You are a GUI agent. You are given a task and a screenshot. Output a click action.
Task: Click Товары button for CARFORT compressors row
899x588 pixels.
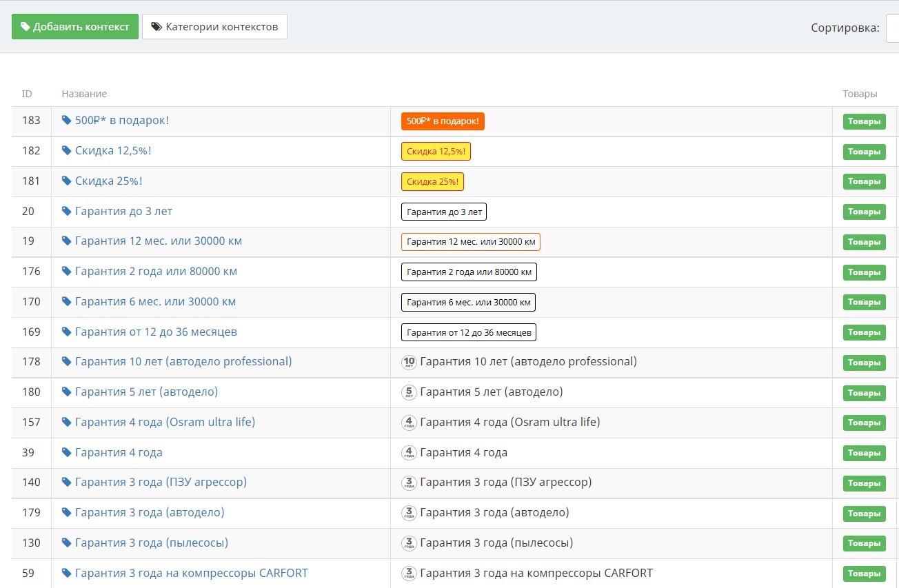click(864, 574)
